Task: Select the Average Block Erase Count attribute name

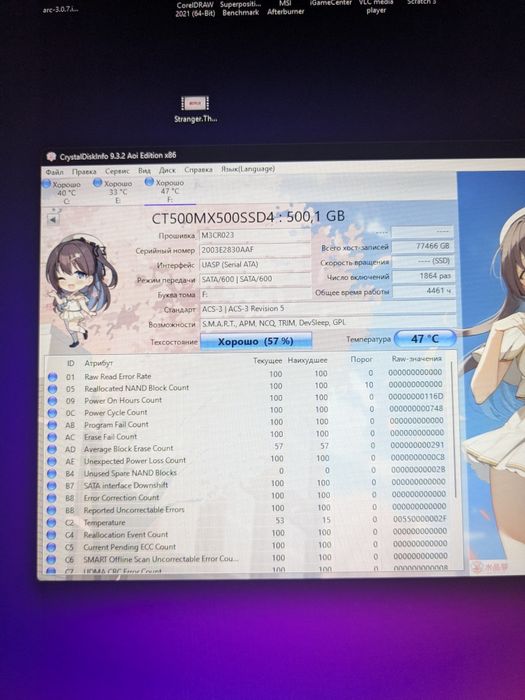Action: [129, 448]
